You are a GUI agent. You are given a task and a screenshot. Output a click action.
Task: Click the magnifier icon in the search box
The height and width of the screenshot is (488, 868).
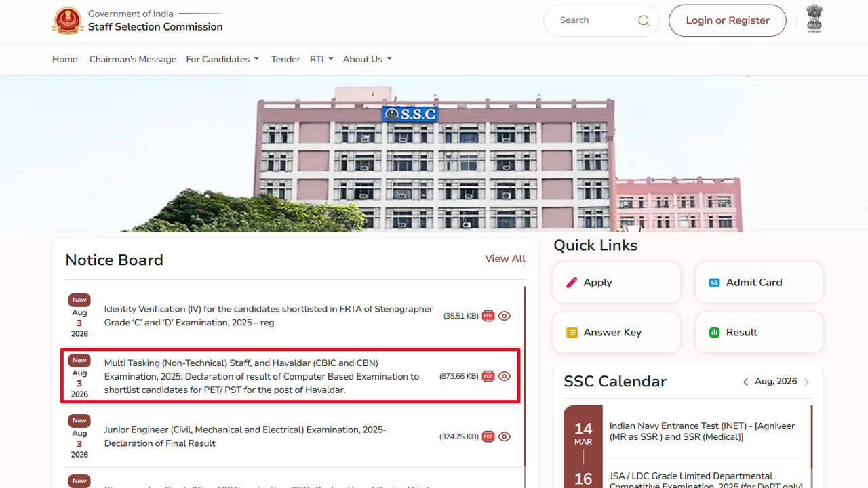coord(644,20)
